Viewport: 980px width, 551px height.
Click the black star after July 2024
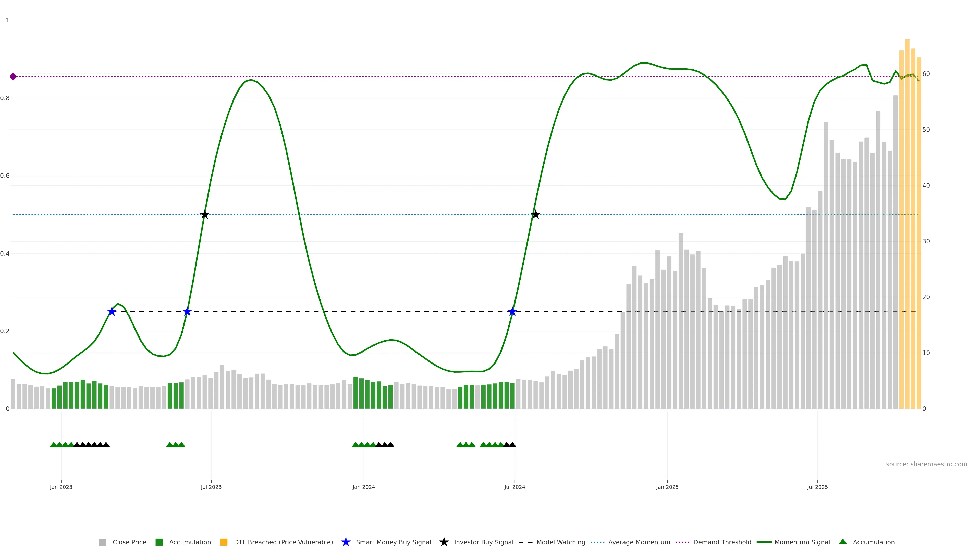click(535, 215)
